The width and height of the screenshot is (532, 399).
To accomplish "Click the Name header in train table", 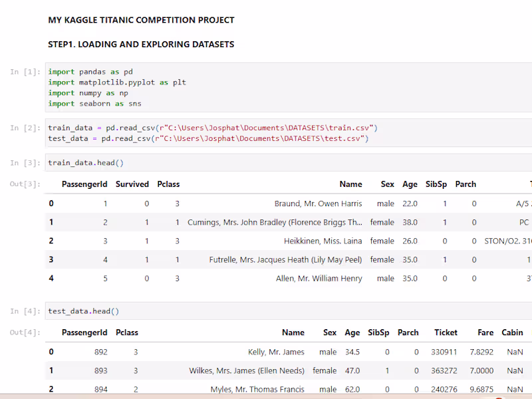I will pos(350,184).
